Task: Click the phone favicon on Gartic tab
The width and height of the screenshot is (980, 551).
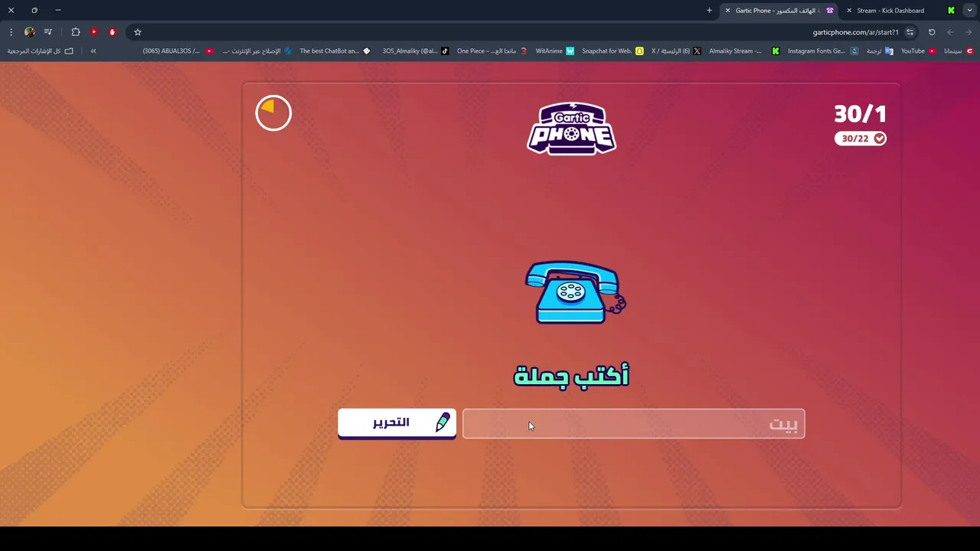Action: (x=829, y=11)
